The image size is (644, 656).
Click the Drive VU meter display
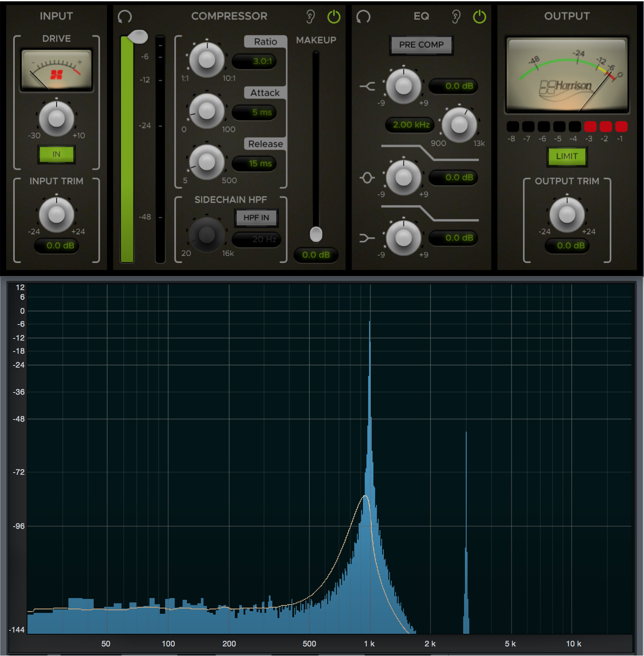pos(57,70)
